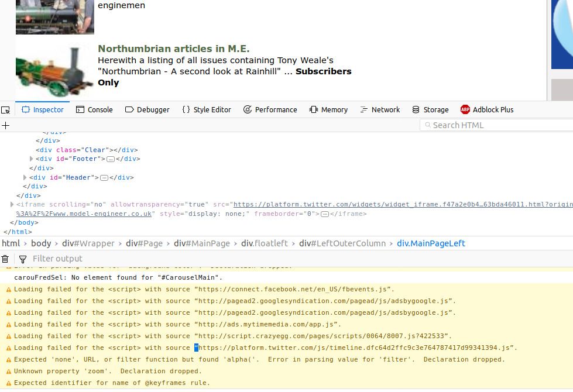Click warning icon on crazyegg.com message

click(x=9, y=336)
